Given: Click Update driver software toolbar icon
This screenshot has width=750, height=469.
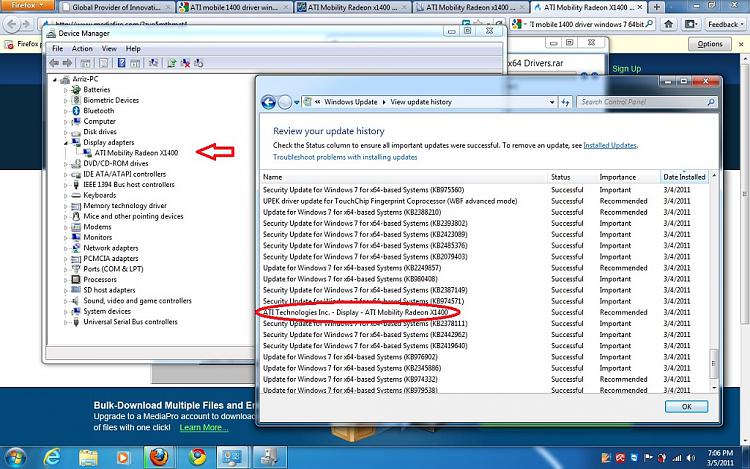Looking at the screenshot, I should (x=171, y=63).
